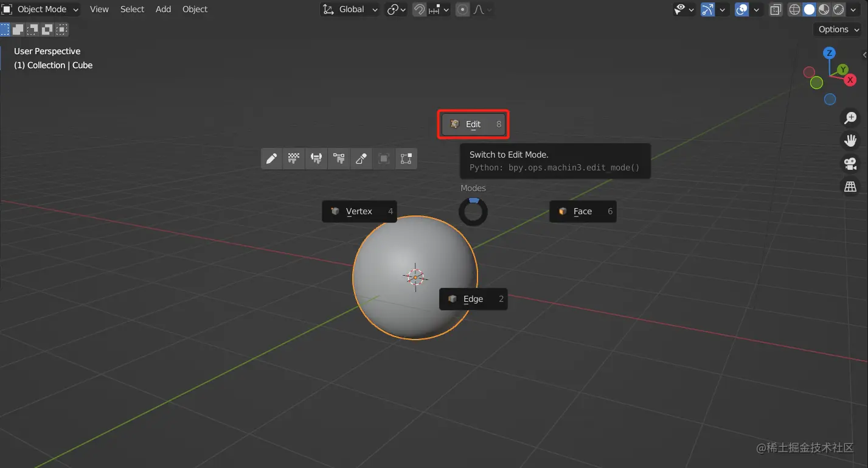
Task: Expand the sidebar with the edge arrow
Action: coord(864,55)
